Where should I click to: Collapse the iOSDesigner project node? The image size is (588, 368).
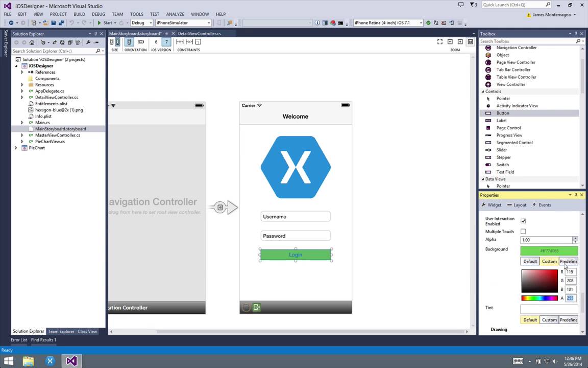(x=16, y=66)
